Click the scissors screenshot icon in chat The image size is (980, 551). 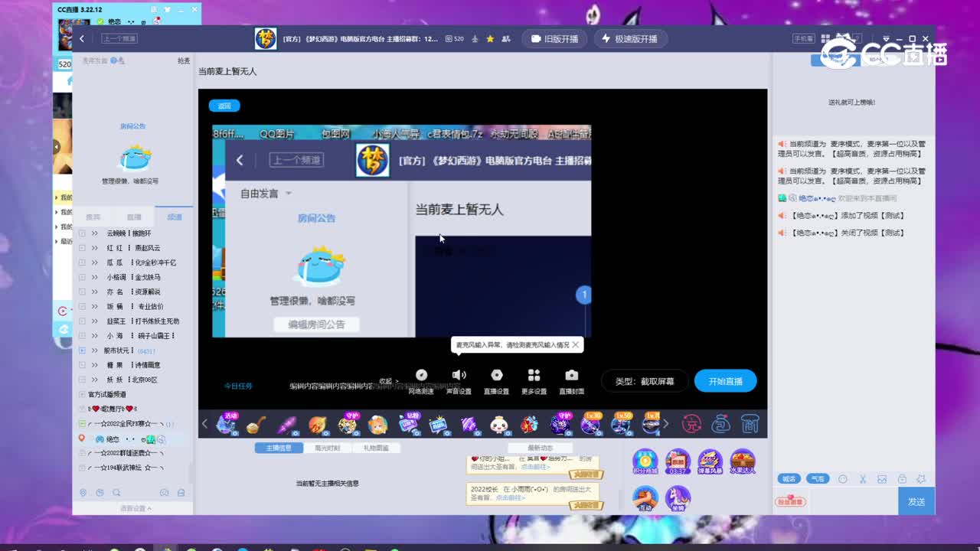(862, 479)
